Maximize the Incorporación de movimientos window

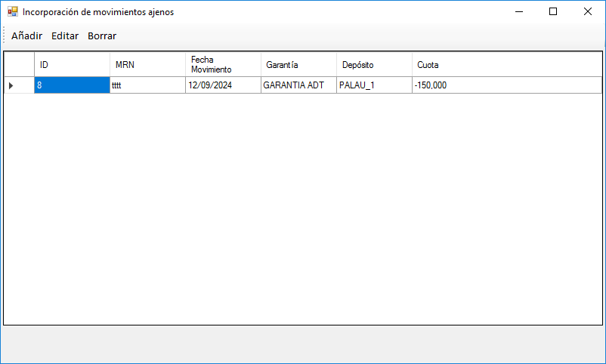coord(553,12)
